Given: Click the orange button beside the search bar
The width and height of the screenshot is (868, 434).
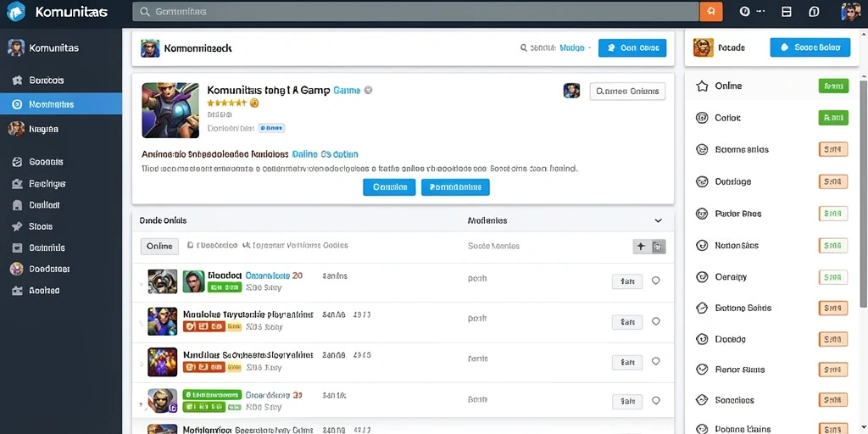Looking at the screenshot, I should click(x=711, y=11).
